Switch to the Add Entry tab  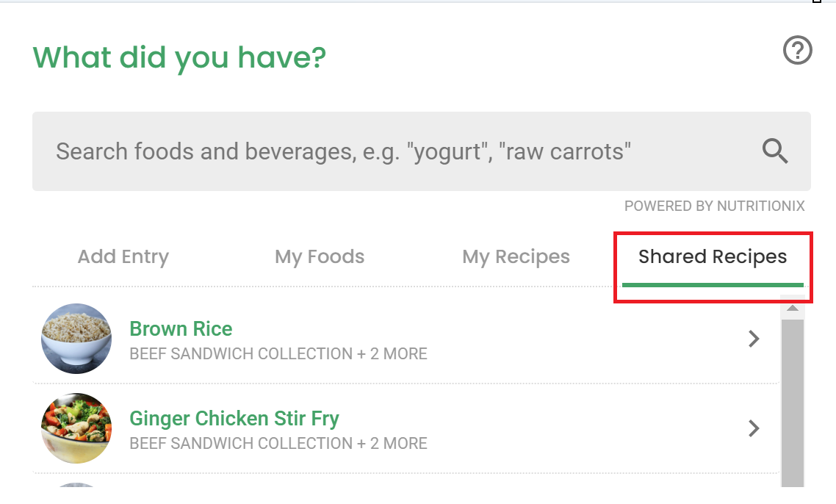pyautogui.click(x=123, y=256)
